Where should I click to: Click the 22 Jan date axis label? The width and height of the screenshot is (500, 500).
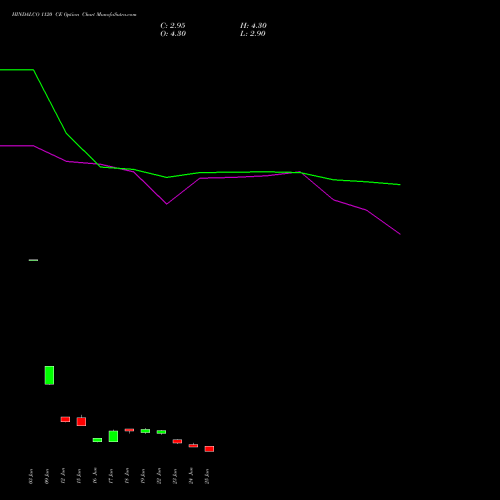[159, 476]
